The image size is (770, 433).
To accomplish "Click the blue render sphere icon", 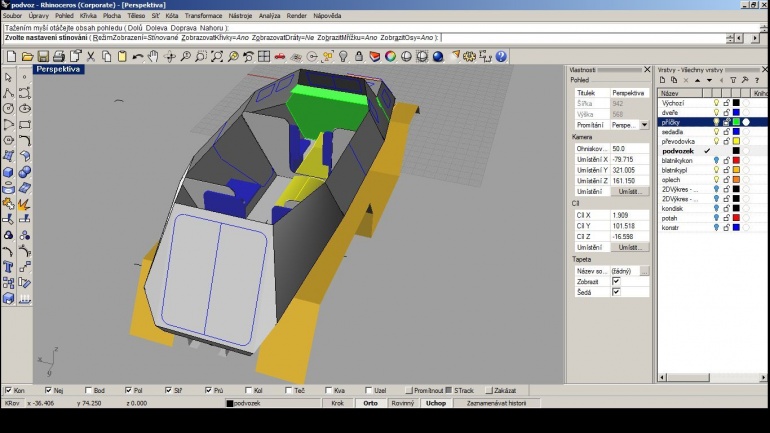I will coord(438,56).
